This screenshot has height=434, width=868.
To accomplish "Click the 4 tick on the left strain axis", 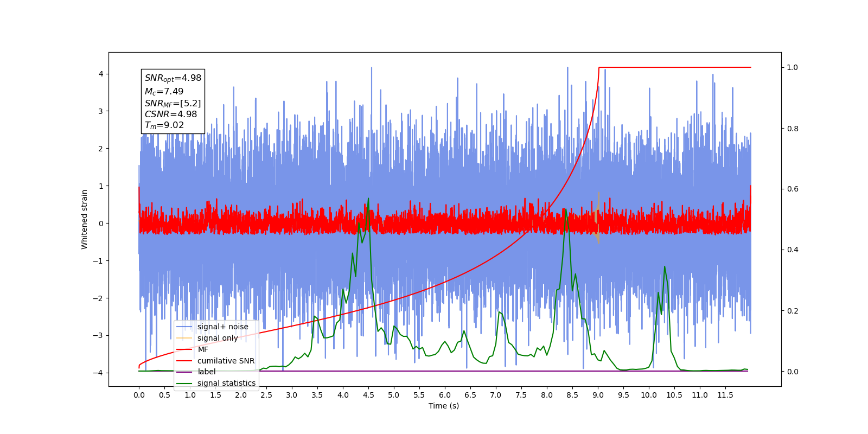I will click(101, 74).
